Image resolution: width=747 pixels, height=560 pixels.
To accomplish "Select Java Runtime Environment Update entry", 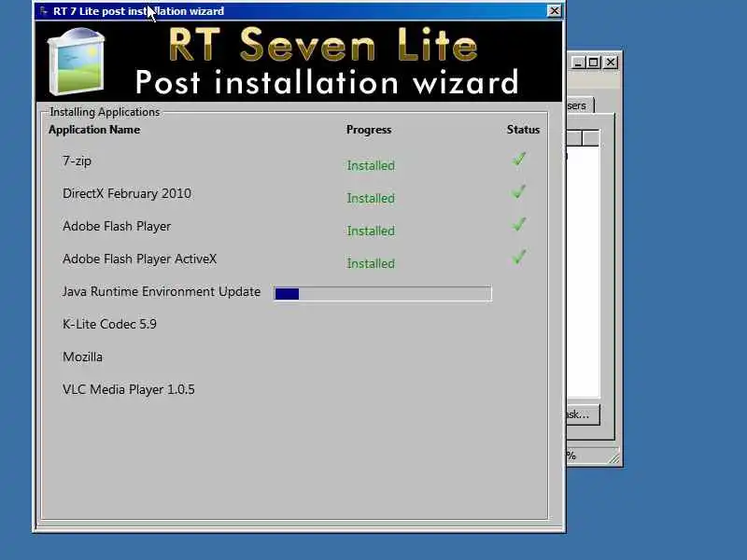I will point(162,291).
